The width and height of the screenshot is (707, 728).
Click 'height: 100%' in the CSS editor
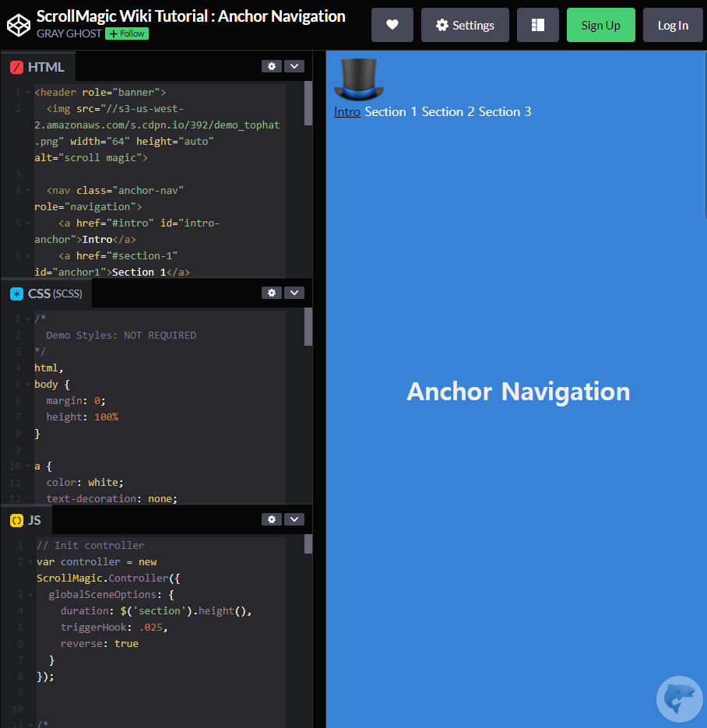click(x=83, y=417)
